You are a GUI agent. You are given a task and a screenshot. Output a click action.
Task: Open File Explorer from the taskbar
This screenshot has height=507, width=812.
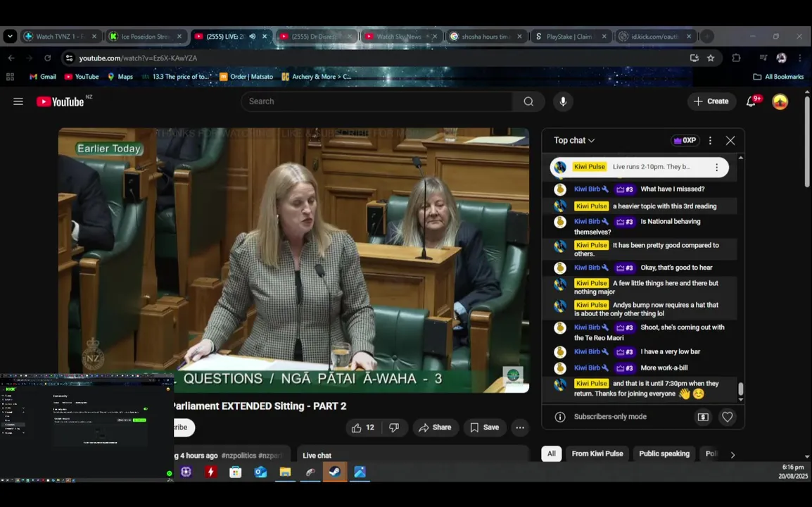[286, 472]
